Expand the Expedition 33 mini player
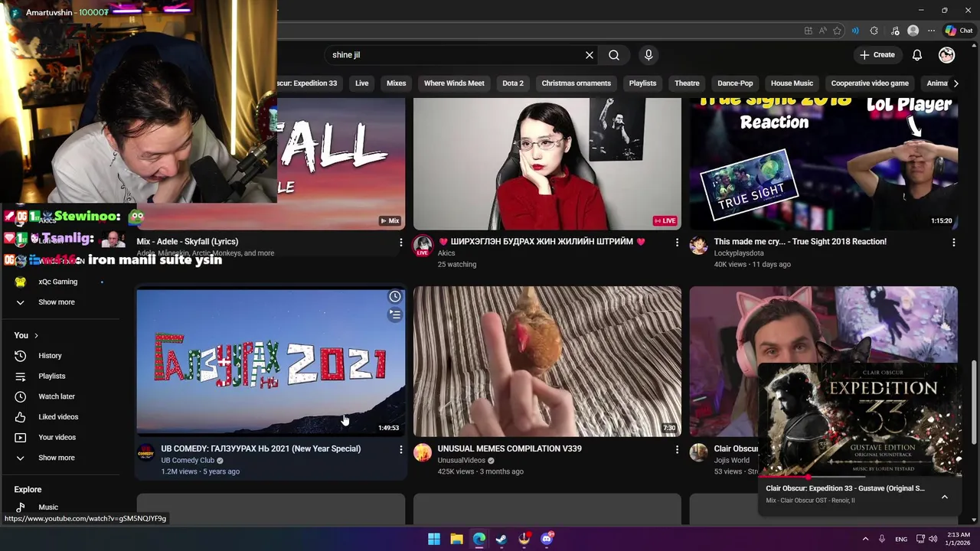This screenshot has height=551, width=980. coord(945,497)
